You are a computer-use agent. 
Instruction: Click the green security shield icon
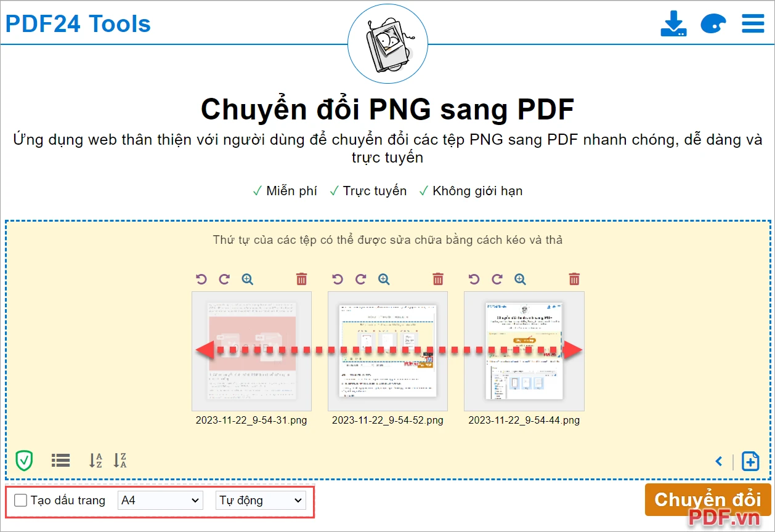tap(24, 460)
